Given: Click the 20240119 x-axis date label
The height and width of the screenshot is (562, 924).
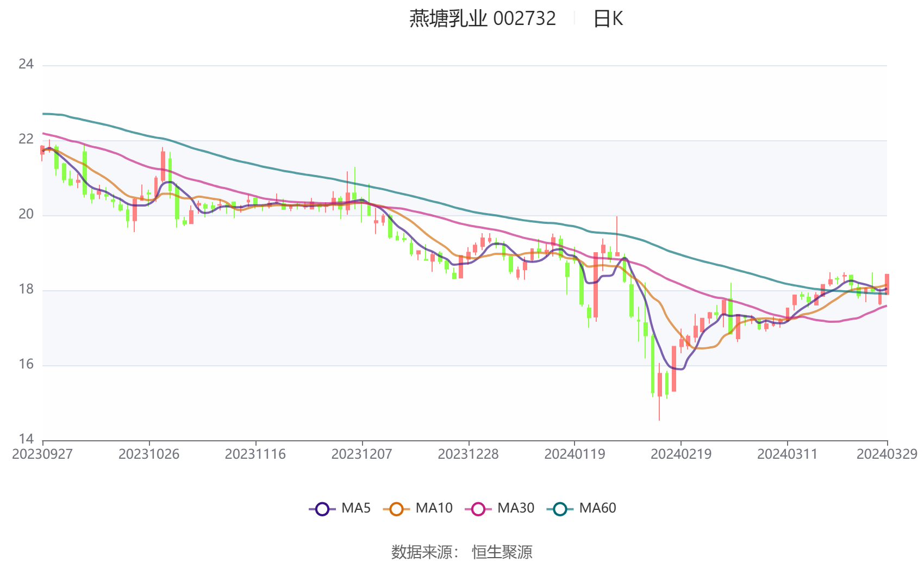Looking at the screenshot, I should click(x=575, y=454).
